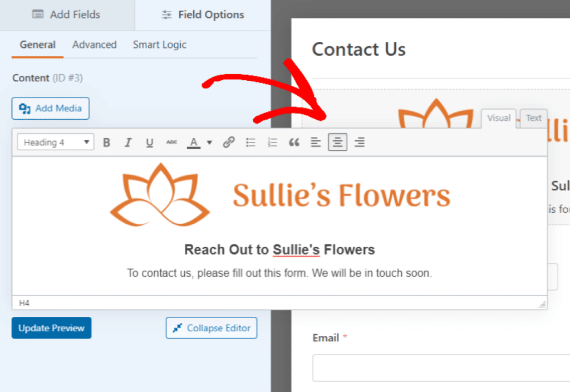Open the Heading 4 format dropdown
Screen dimensions: 570x392
click(x=55, y=143)
